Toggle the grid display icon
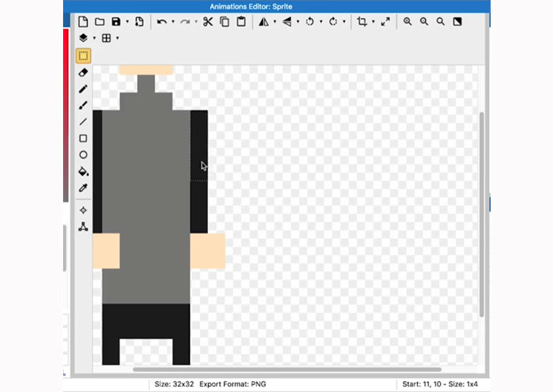This screenshot has width=553, height=392. (x=106, y=38)
